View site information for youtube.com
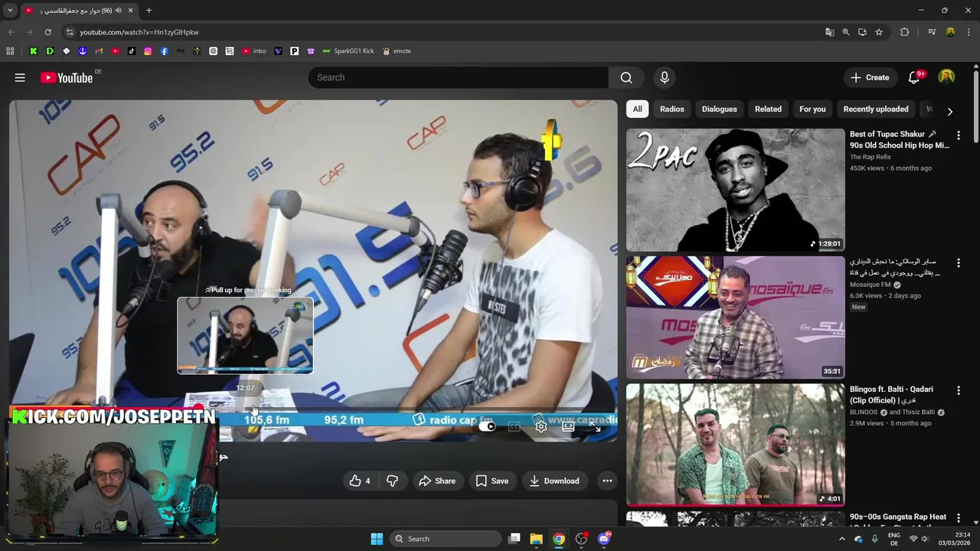The height and width of the screenshot is (551, 980). pyautogui.click(x=69, y=32)
